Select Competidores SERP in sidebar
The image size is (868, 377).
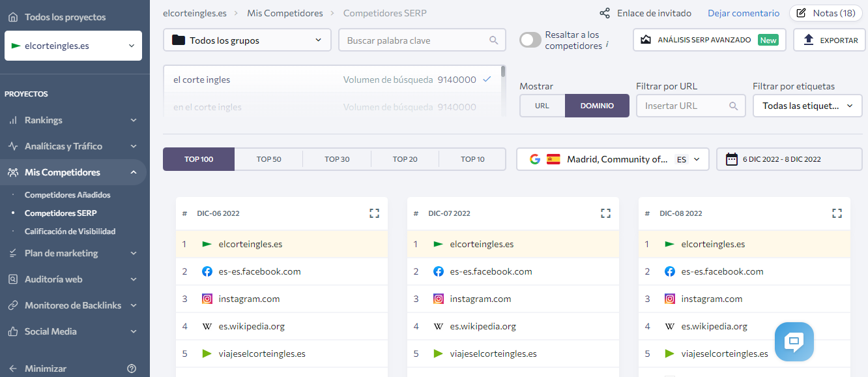coord(61,213)
